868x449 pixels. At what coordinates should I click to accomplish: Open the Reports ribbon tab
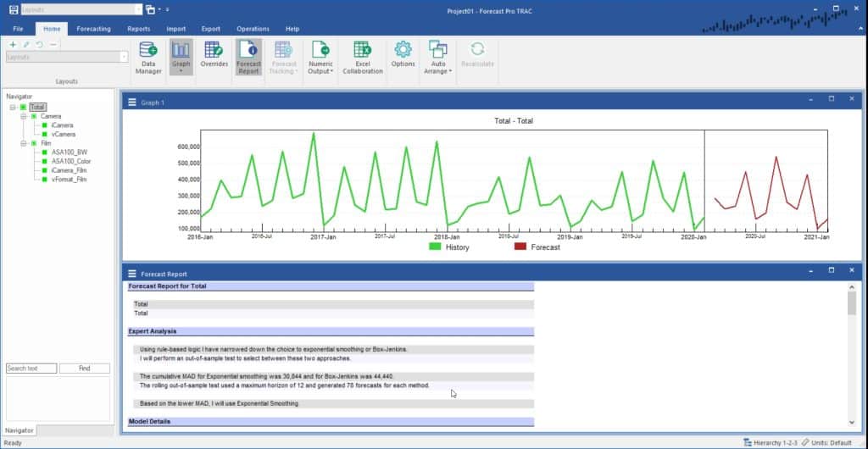[138, 29]
